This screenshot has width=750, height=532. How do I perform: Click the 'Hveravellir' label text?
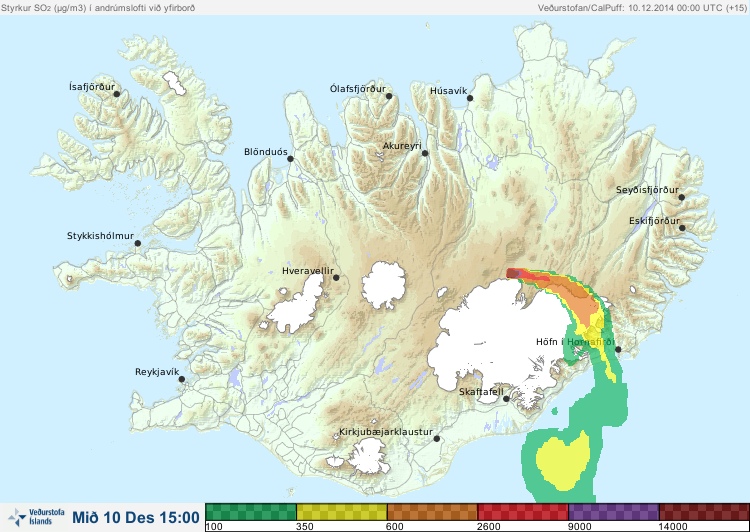click(x=308, y=271)
